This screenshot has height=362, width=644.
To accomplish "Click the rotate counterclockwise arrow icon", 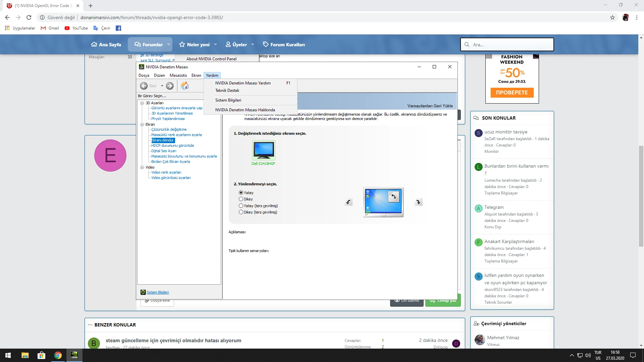I will (348, 202).
